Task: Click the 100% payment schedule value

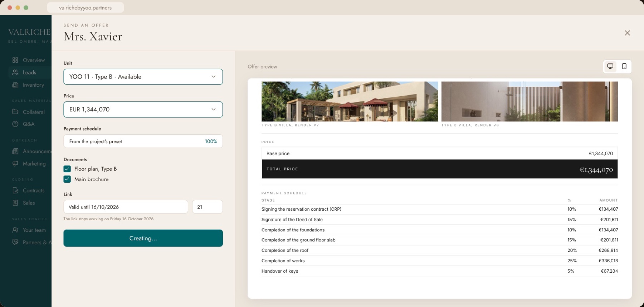Action: coord(211,141)
